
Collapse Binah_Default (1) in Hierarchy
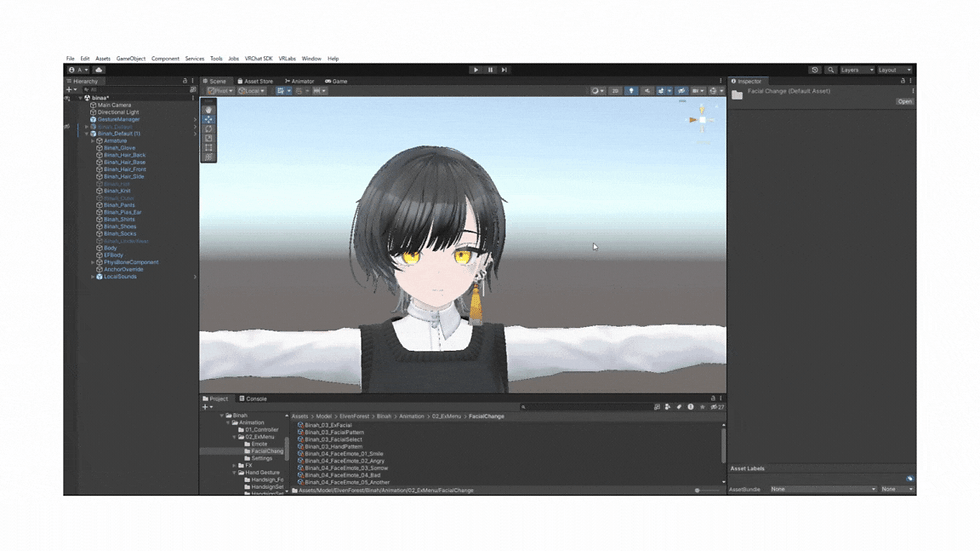point(87,134)
